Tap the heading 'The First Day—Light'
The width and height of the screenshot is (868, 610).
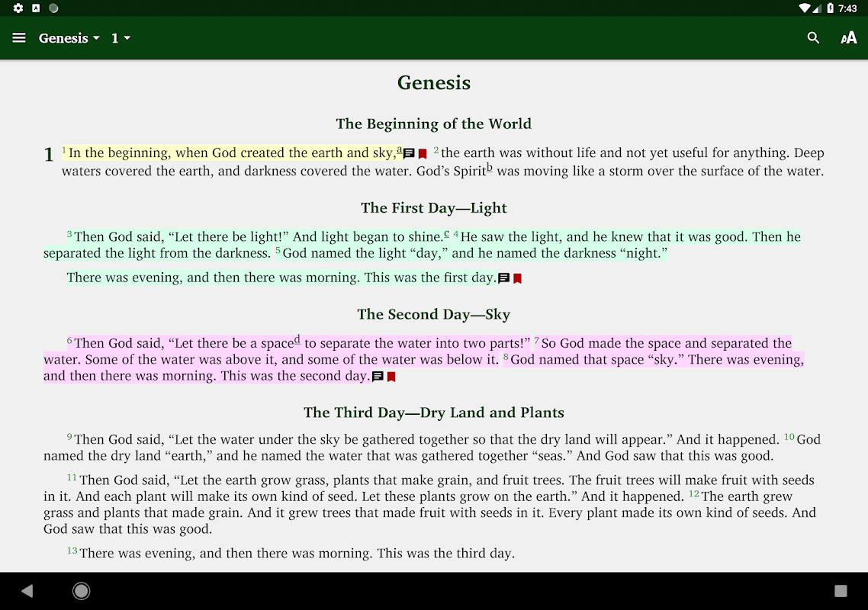[433, 207]
